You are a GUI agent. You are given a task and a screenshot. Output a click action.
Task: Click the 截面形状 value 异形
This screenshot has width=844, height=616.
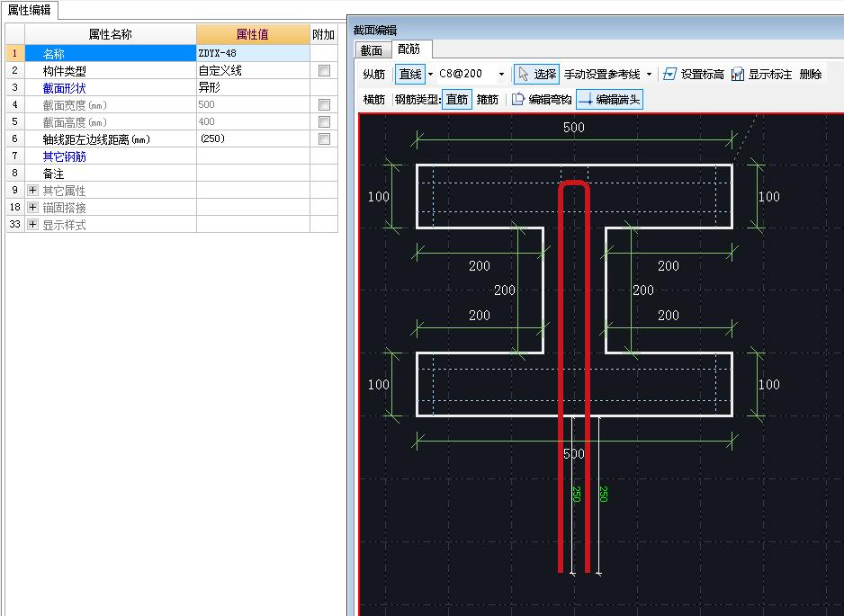point(253,87)
